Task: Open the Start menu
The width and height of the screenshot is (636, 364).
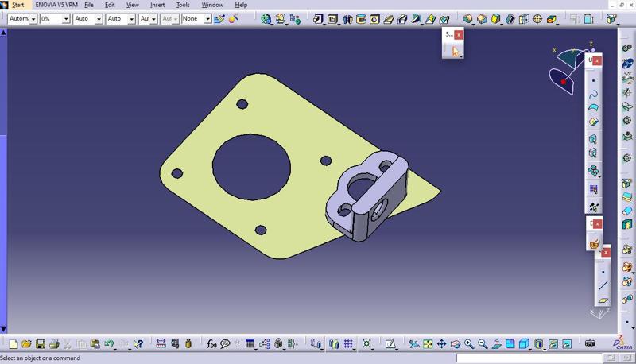Action: pos(17,5)
